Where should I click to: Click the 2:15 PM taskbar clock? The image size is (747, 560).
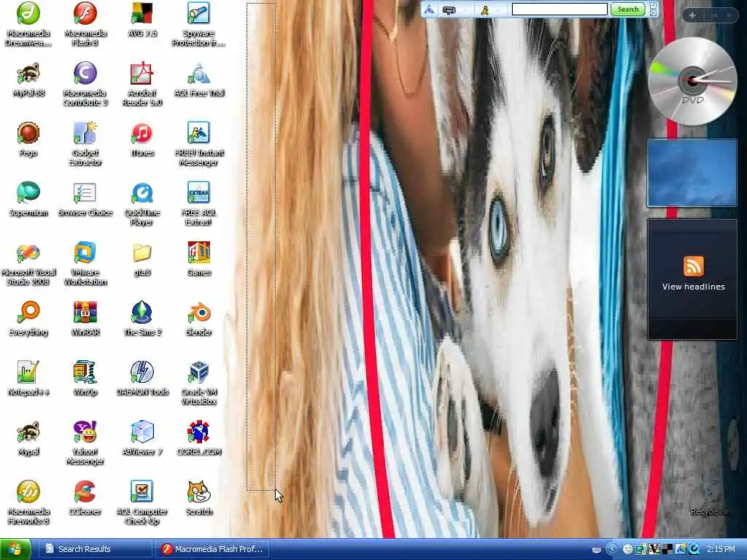click(721, 549)
